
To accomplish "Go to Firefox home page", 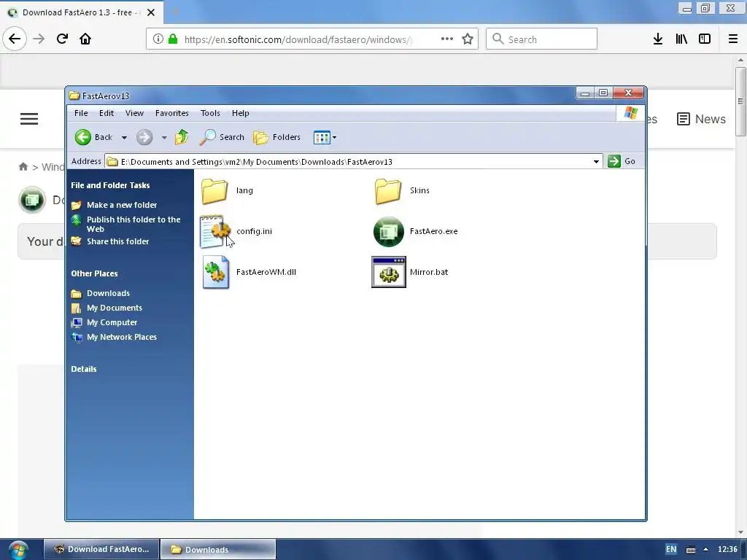I will pyautogui.click(x=85, y=39).
